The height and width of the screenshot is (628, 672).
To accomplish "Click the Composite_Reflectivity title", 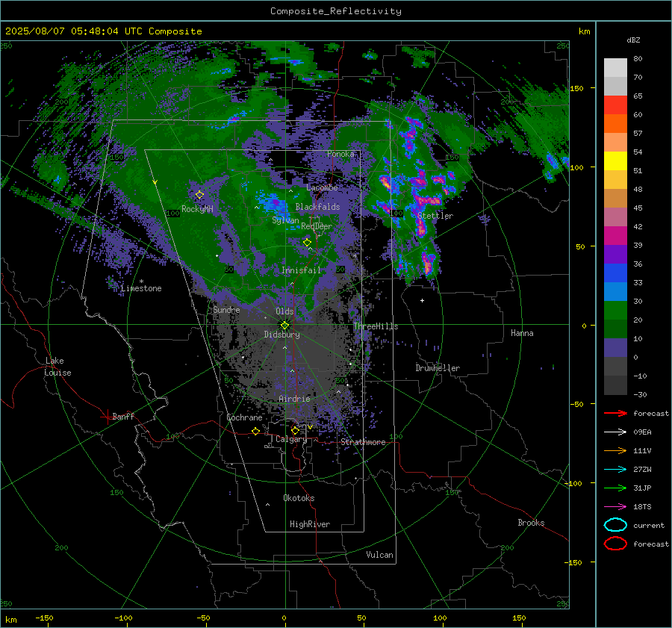I will (336, 11).
